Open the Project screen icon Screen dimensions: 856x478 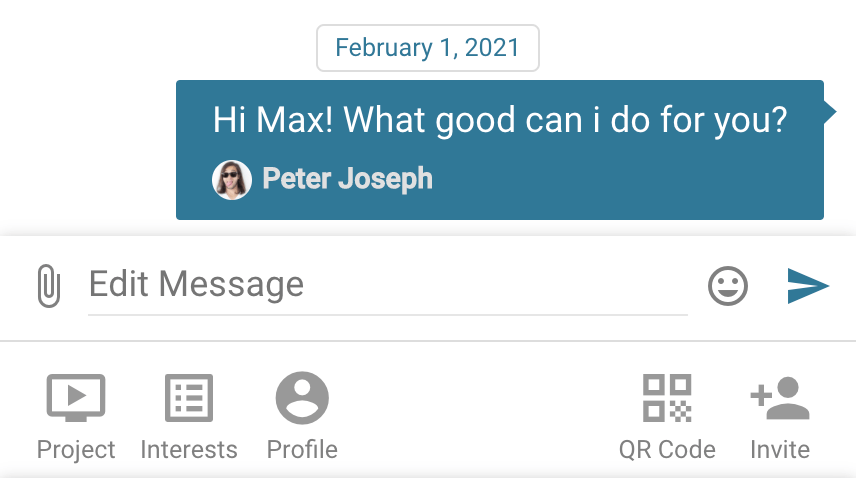click(x=76, y=398)
